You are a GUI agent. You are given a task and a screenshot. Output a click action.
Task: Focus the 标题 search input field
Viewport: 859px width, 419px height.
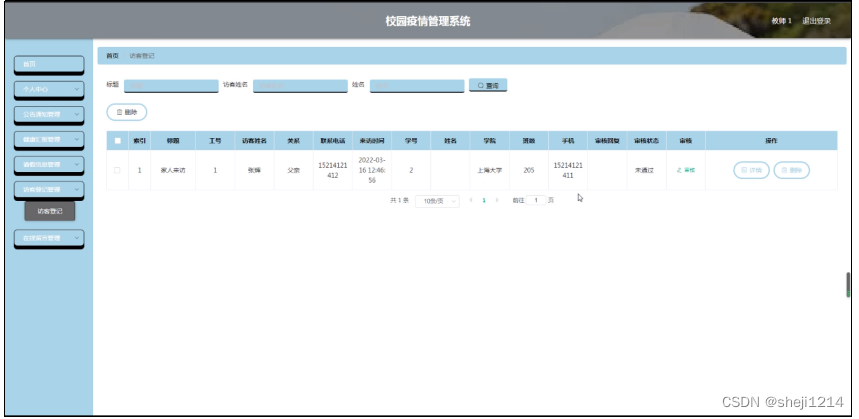pos(171,85)
